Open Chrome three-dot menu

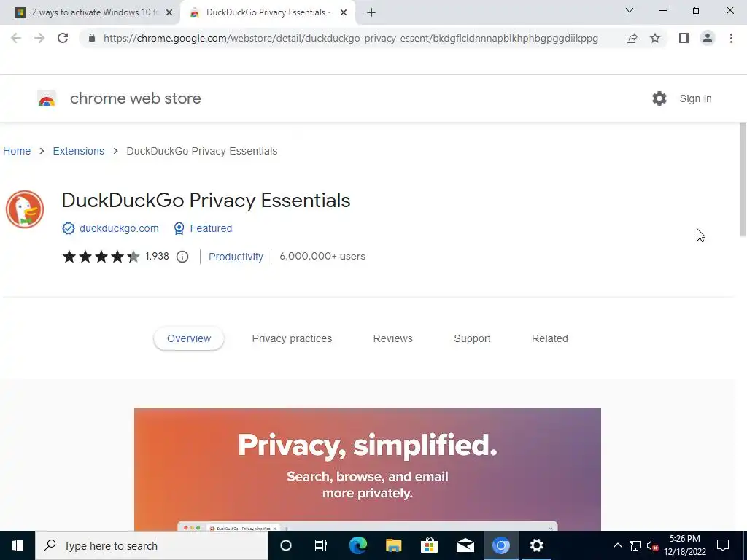[x=731, y=38]
